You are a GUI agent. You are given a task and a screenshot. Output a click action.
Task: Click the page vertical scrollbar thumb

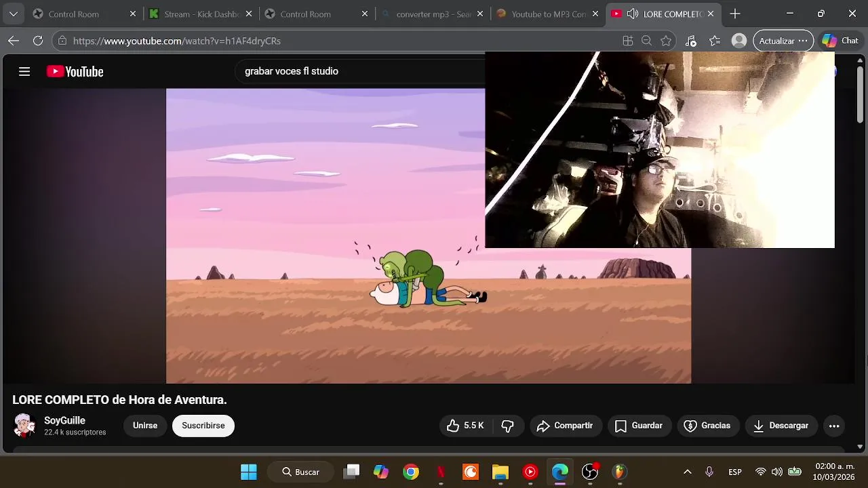[x=861, y=95]
